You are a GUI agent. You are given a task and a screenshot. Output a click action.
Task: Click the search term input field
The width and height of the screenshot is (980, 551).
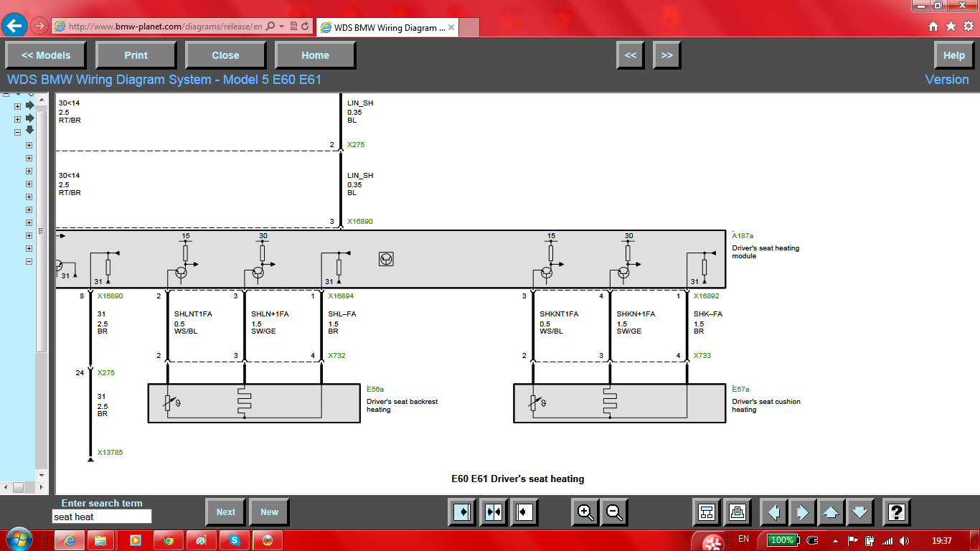pos(102,517)
